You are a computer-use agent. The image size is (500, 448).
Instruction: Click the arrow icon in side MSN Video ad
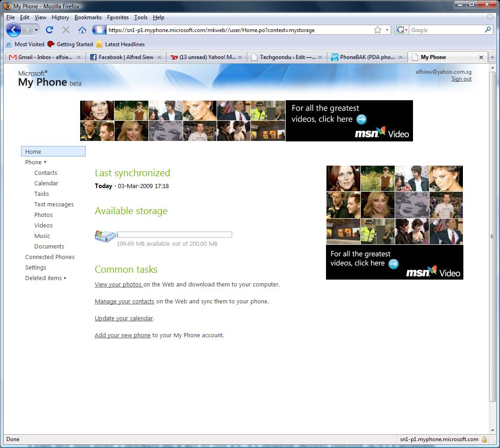393,264
